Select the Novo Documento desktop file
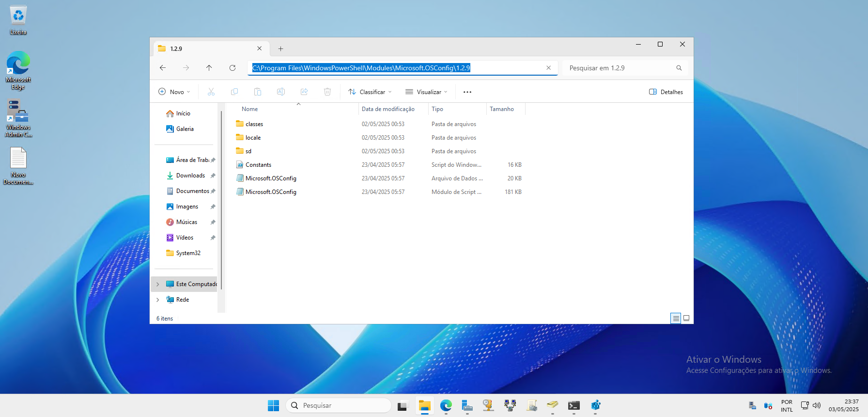Image resolution: width=868 pixels, height=417 pixels. (x=18, y=166)
